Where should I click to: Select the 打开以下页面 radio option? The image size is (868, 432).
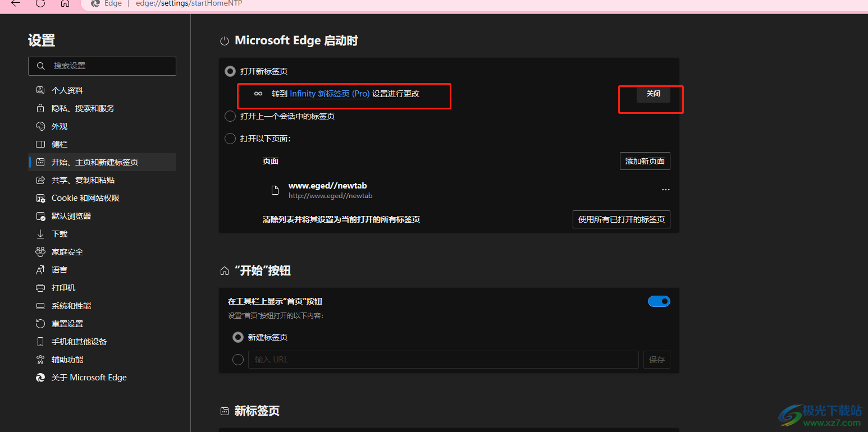tap(230, 139)
